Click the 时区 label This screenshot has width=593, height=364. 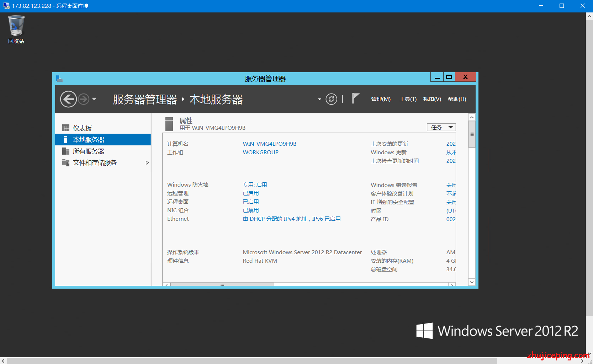376,211
